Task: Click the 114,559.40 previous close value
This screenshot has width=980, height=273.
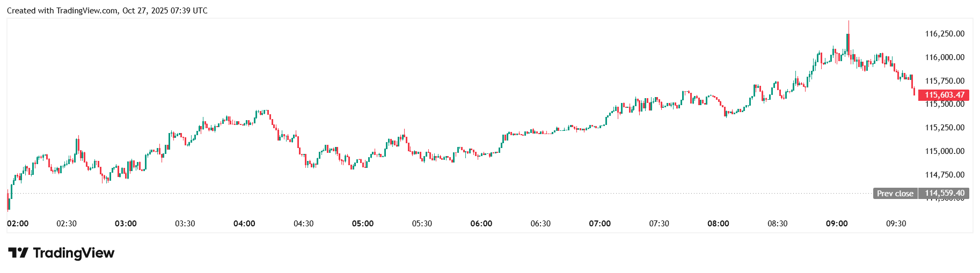Action: pyautogui.click(x=944, y=194)
